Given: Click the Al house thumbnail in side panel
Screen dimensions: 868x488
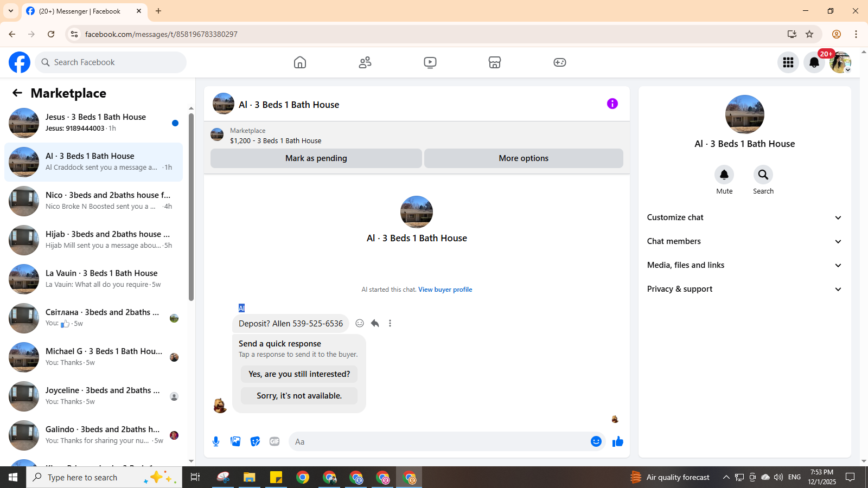Looking at the screenshot, I should [x=745, y=114].
